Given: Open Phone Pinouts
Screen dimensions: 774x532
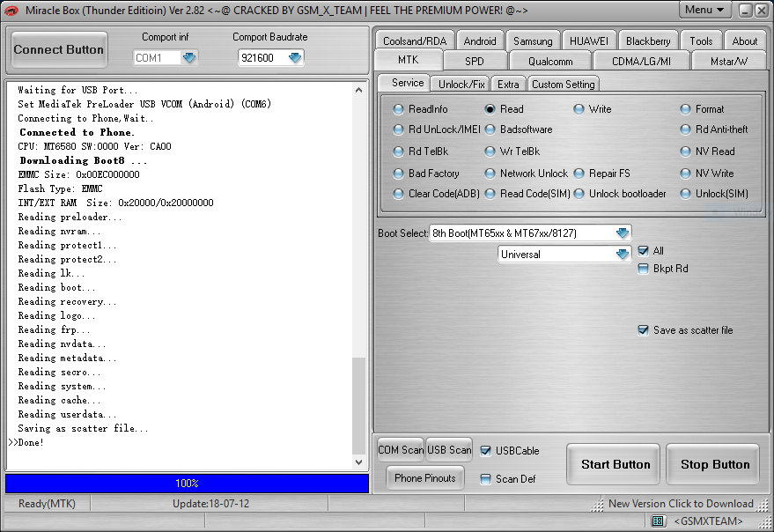Looking at the screenshot, I should click(x=425, y=477).
